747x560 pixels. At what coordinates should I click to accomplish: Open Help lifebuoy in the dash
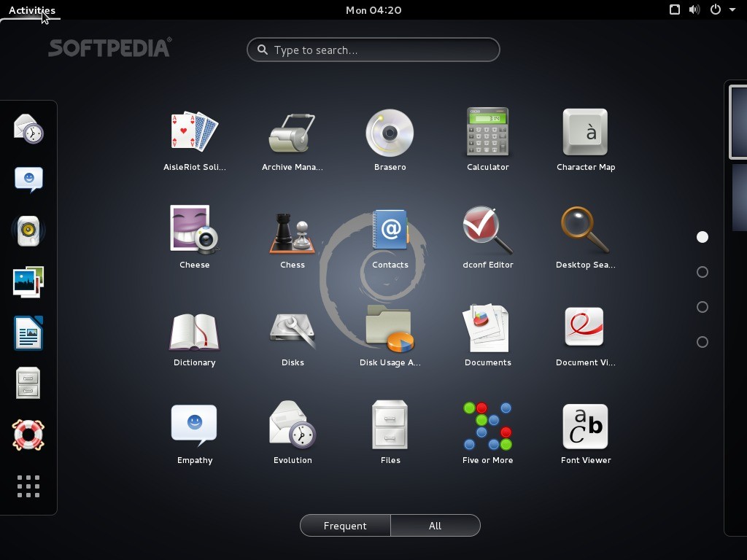pyautogui.click(x=28, y=435)
